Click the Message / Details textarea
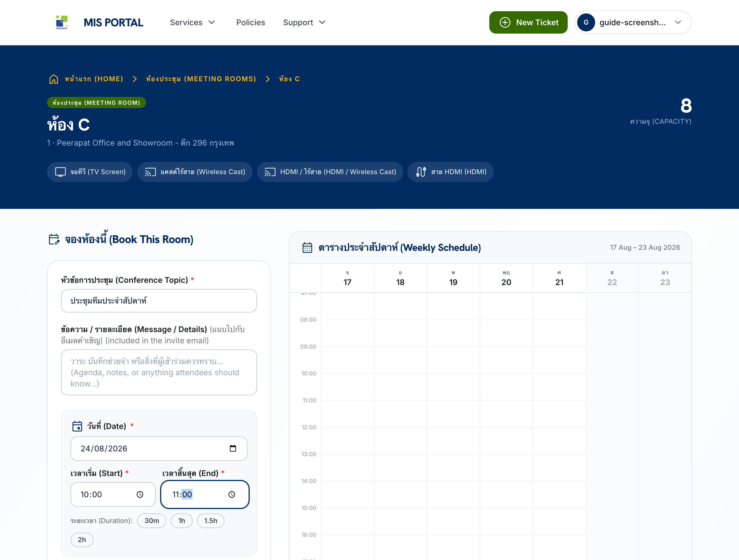This screenshot has width=739, height=560. [159, 372]
